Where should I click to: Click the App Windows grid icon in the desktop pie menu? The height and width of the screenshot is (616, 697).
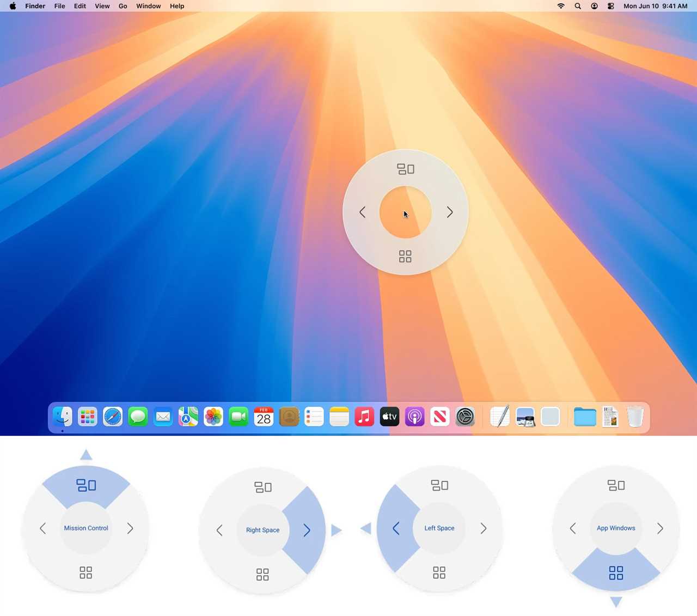[406, 257]
